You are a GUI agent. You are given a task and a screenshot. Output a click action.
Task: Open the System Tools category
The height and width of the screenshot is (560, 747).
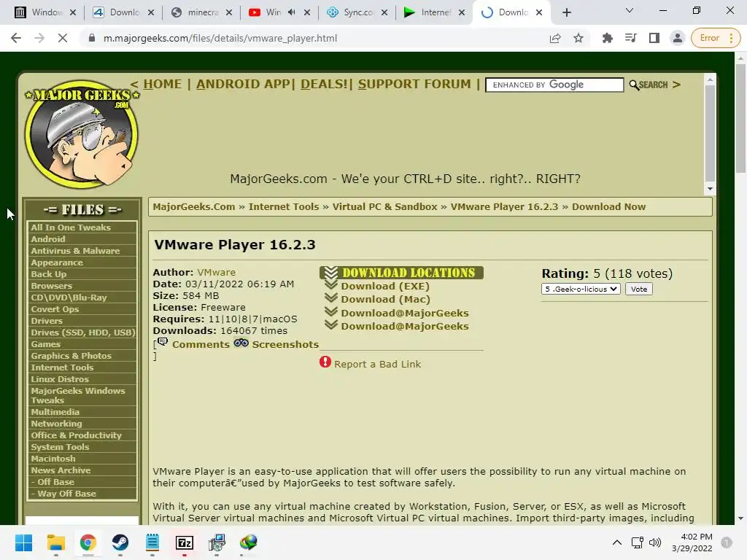(60, 447)
